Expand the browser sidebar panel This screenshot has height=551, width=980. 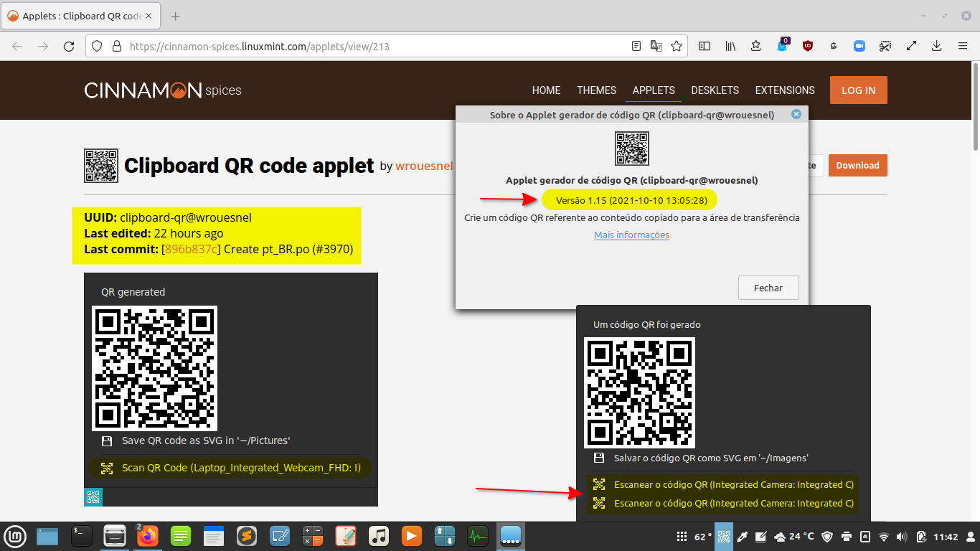click(x=704, y=45)
